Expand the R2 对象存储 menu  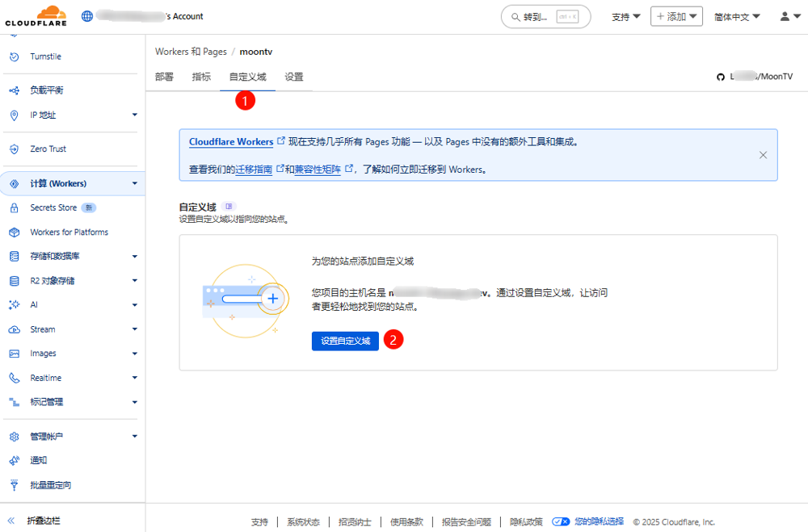click(134, 281)
